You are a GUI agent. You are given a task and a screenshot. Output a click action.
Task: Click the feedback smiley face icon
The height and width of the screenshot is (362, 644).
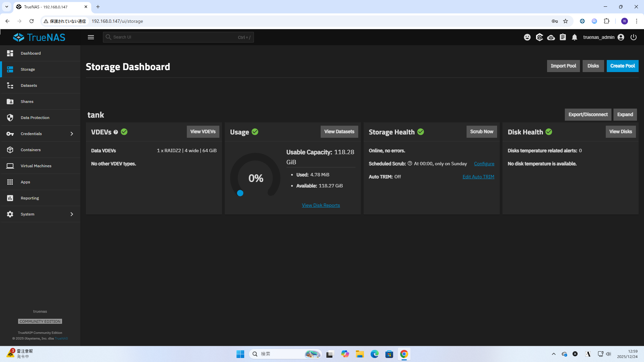click(527, 37)
